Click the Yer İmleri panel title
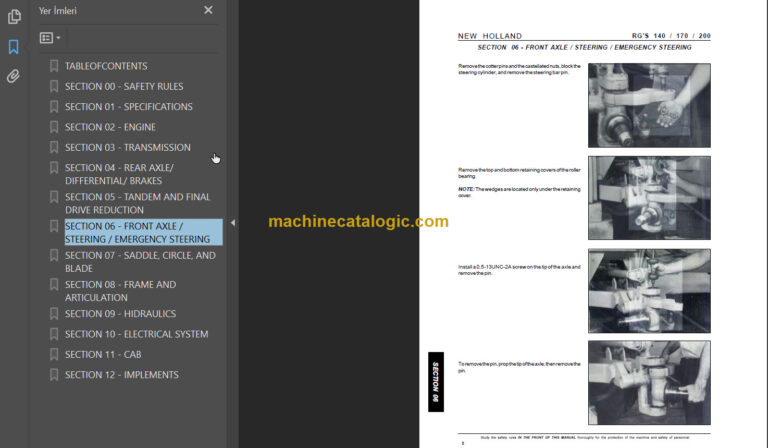Viewport: 768px width, 448px height. click(58, 11)
